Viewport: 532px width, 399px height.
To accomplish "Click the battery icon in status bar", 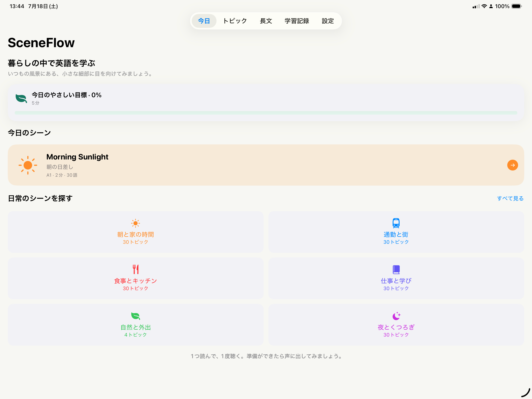I will pos(516,6).
